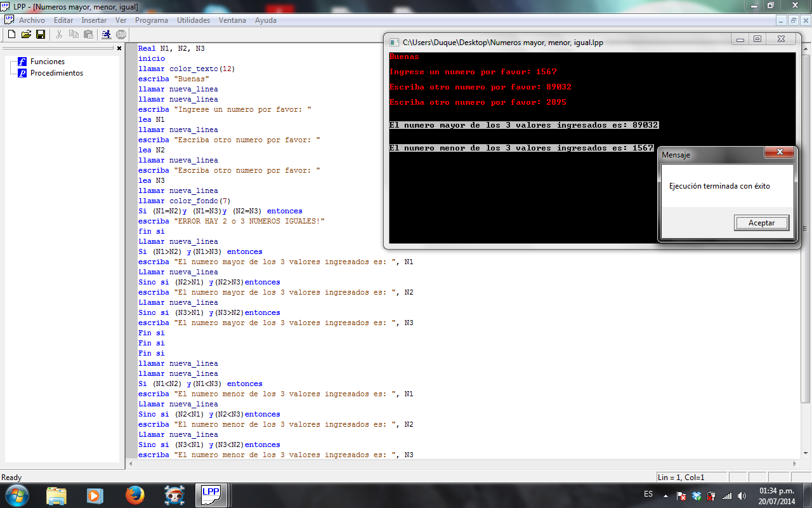Click the Copy toolbar icon
This screenshot has width=812, height=508.
click(x=74, y=34)
